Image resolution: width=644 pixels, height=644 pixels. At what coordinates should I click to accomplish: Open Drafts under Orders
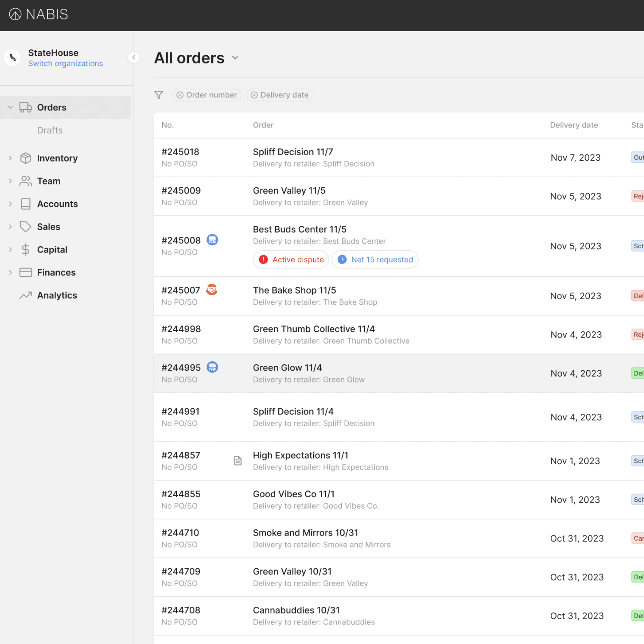click(50, 130)
